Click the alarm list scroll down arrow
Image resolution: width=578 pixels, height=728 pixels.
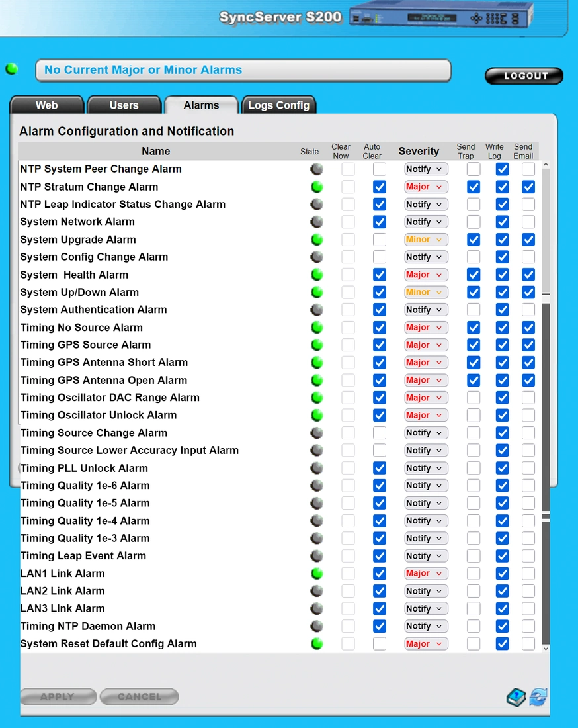(x=546, y=649)
